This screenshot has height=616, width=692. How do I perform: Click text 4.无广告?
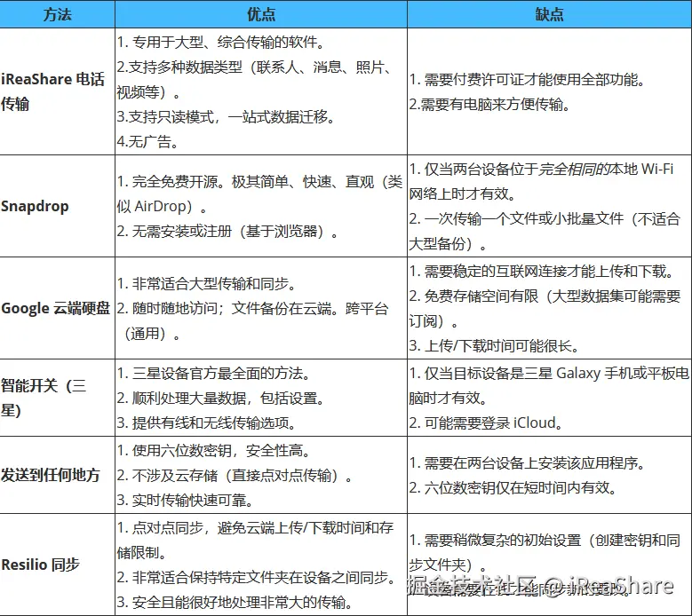click(144, 141)
